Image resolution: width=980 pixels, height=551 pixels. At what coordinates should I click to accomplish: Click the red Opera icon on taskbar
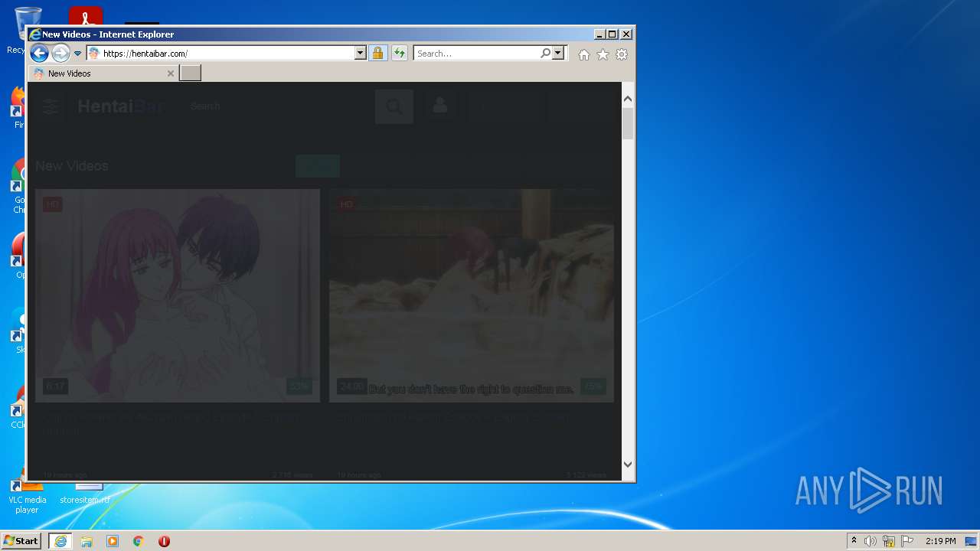click(x=164, y=541)
